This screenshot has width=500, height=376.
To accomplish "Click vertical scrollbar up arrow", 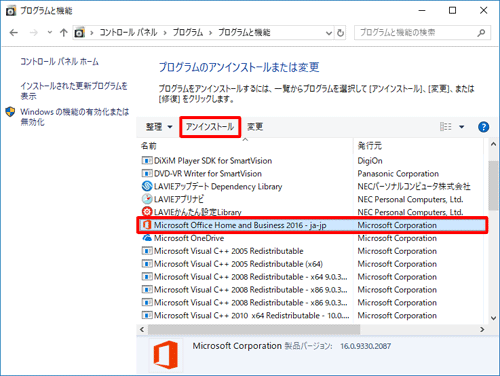I will (x=493, y=144).
